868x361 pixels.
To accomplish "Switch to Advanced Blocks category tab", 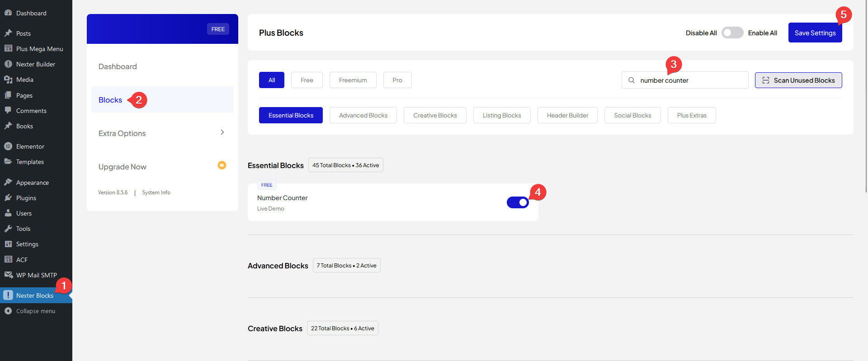I will click(x=363, y=116).
